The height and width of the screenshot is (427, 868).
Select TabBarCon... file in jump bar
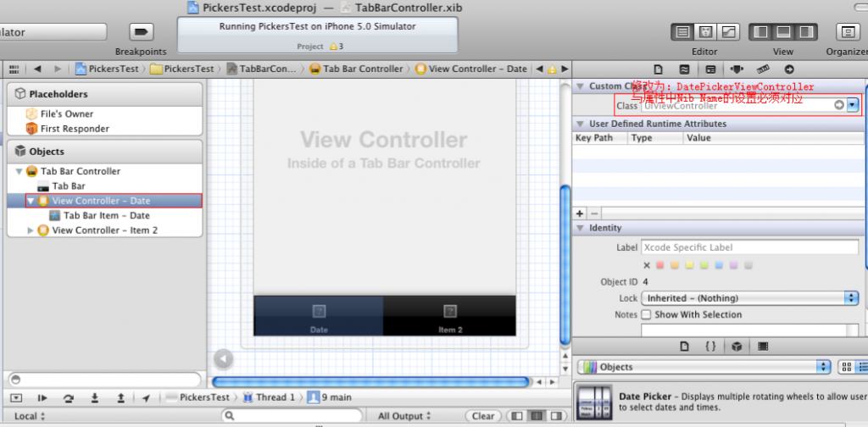(261, 69)
